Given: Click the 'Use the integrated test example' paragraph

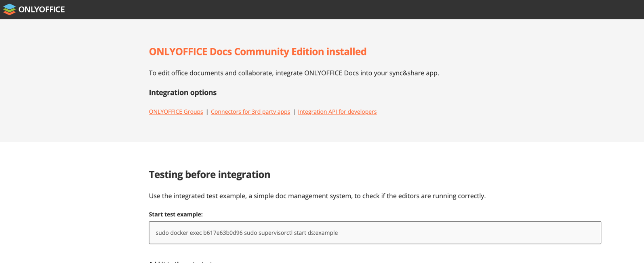Looking at the screenshot, I should [317, 196].
